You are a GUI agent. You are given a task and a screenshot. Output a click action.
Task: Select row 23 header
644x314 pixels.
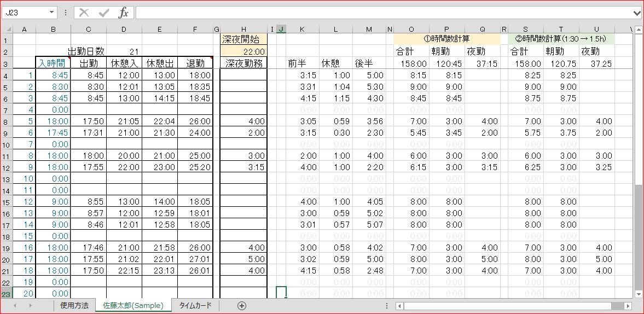tap(6, 293)
